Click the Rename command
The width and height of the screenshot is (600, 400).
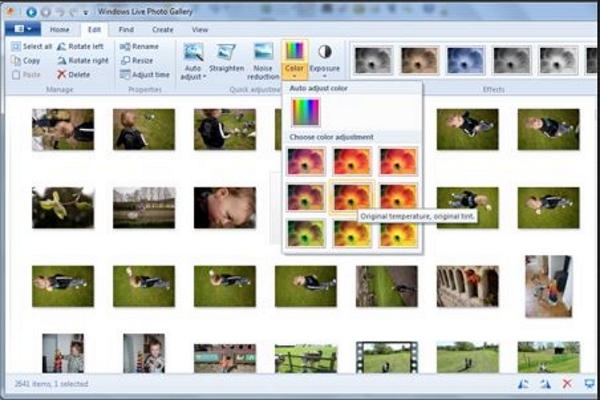point(139,47)
